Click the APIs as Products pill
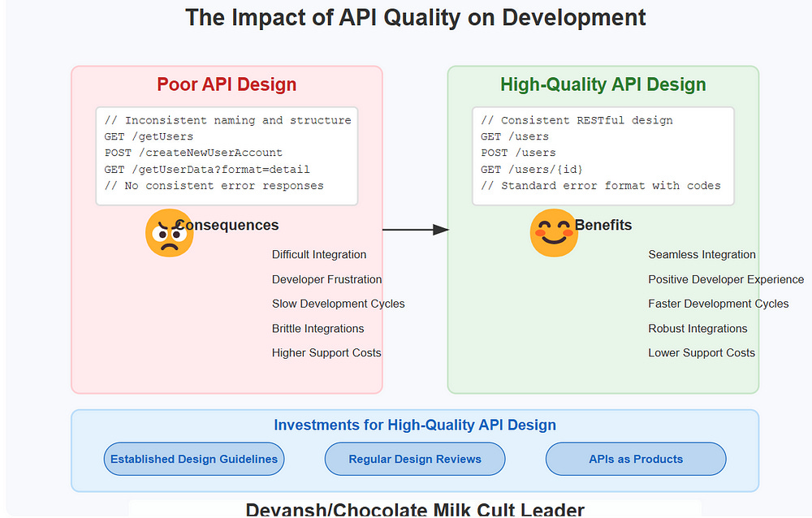The image size is (812, 518). click(636, 459)
